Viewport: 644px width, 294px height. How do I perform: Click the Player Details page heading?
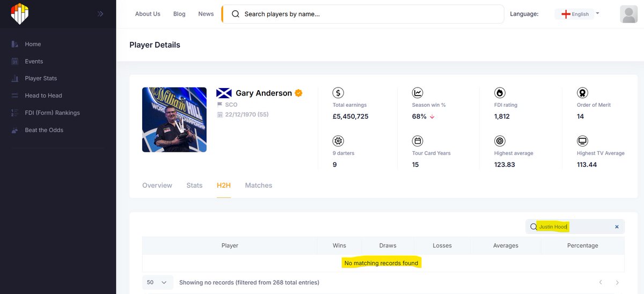click(155, 45)
